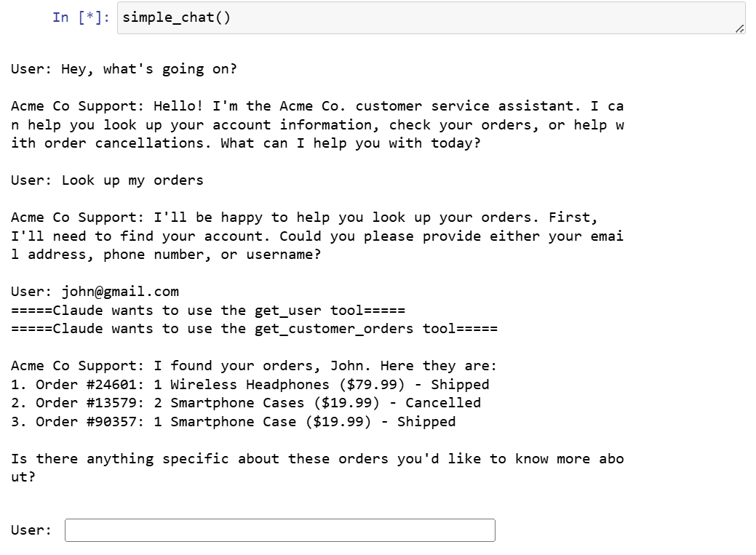
Task: Click the empty User input text box
Action: point(279,530)
